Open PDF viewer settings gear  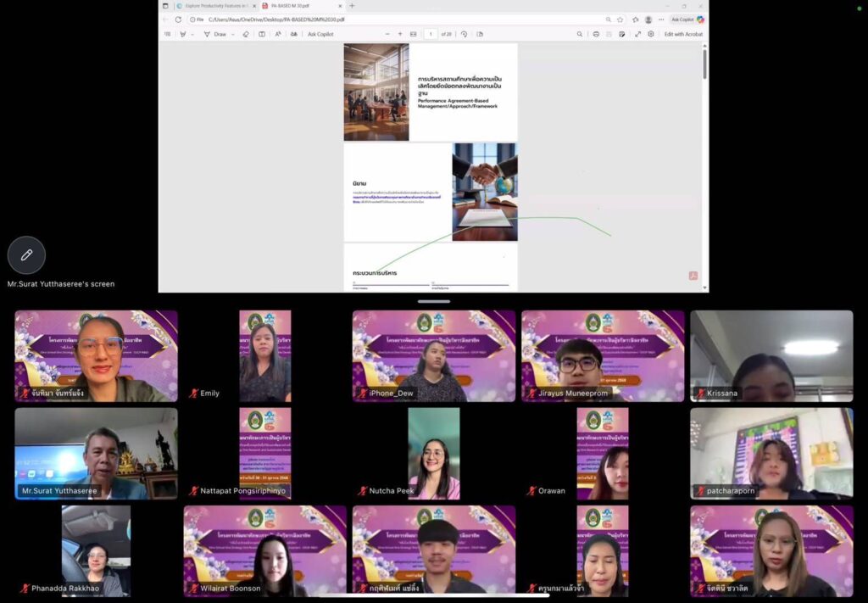pyautogui.click(x=651, y=35)
